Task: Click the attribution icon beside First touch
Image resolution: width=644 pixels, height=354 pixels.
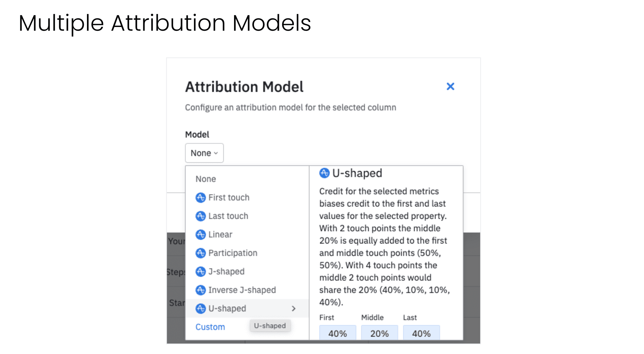Action: click(x=201, y=197)
